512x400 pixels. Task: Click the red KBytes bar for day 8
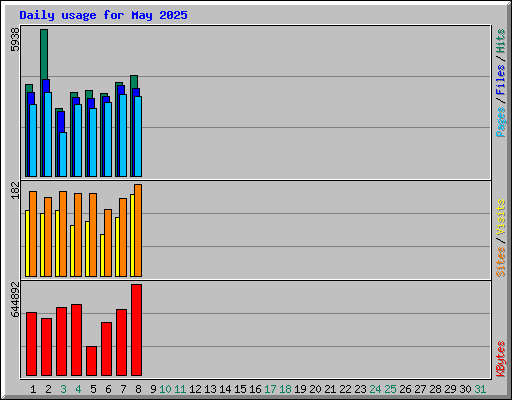point(137,330)
